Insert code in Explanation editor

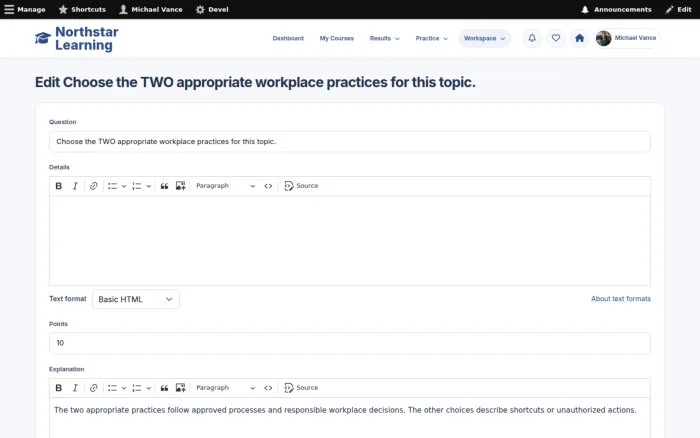[x=268, y=388]
